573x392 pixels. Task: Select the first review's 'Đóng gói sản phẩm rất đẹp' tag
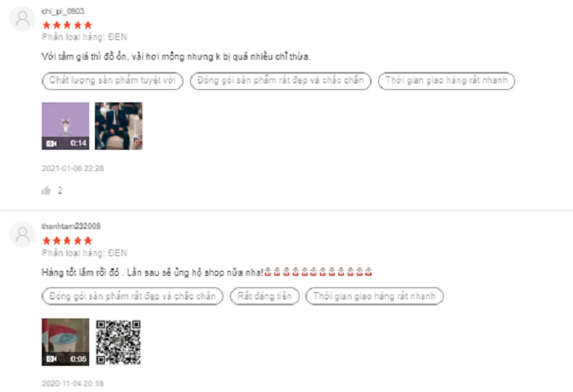coord(281,81)
